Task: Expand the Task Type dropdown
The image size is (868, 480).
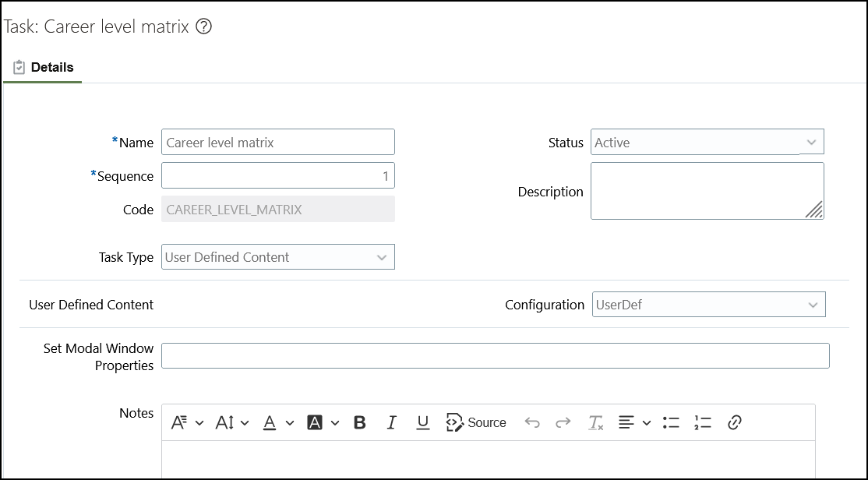Action: coord(382,257)
